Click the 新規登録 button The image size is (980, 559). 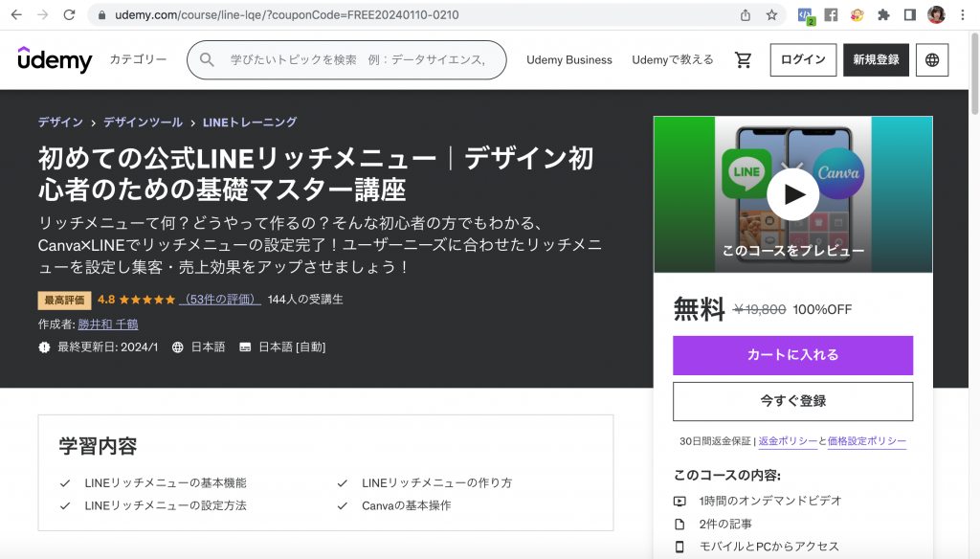(876, 60)
